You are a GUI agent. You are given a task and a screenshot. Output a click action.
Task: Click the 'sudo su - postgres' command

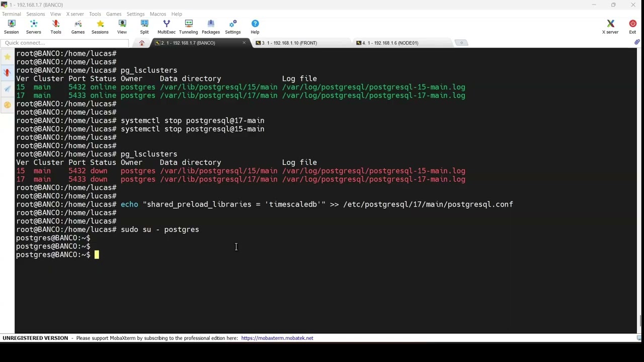(x=160, y=229)
